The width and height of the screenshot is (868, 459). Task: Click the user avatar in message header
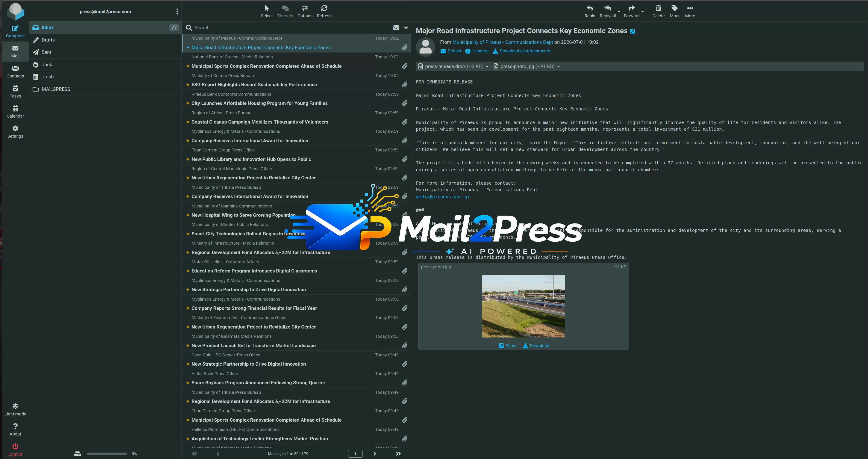[425, 47]
